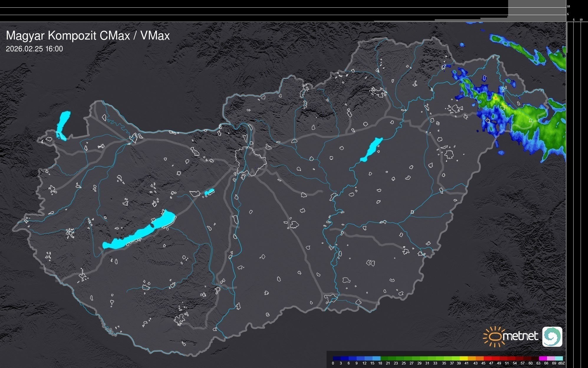Click the teal swirl app icon
The width and height of the screenshot is (588, 368).
[552, 337]
